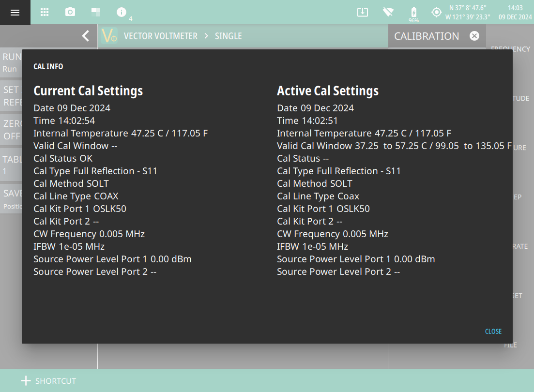Collapse the left panel with back chevron
534x392 pixels.
click(86, 36)
